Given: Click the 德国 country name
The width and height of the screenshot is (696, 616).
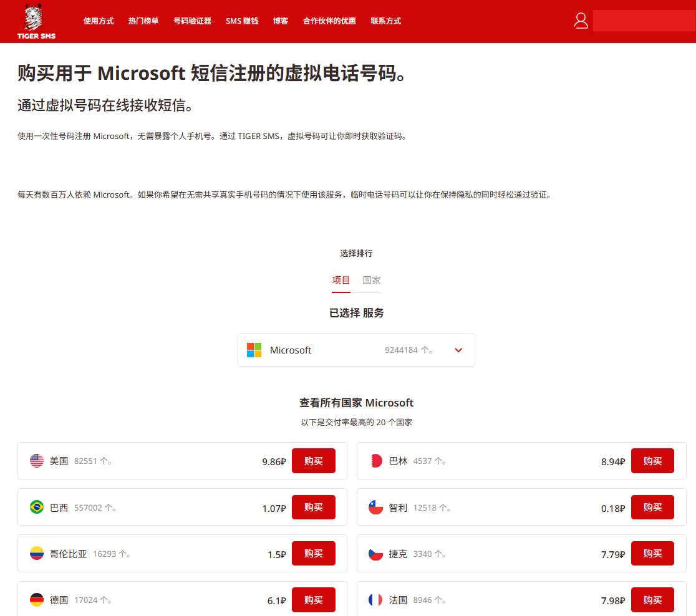Looking at the screenshot, I should tap(59, 600).
